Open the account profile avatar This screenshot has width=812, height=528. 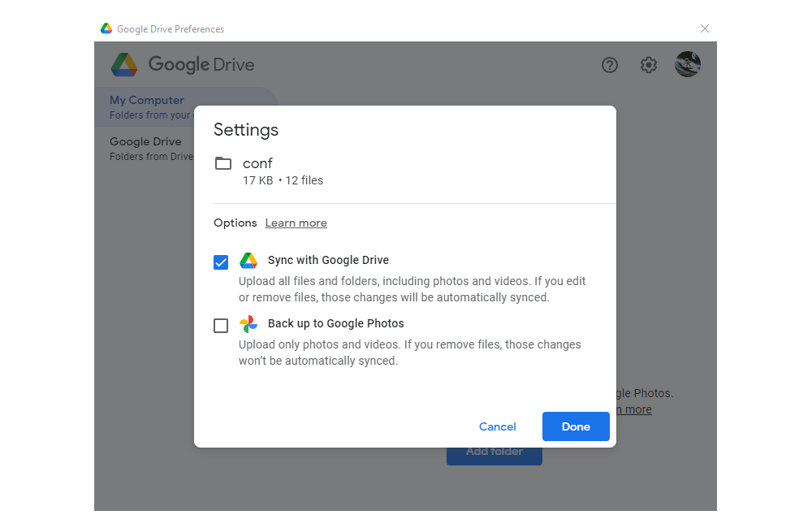[688, 64]
